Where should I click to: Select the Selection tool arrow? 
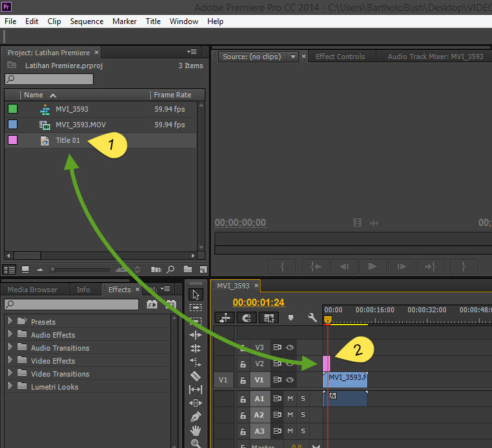[196, 295]
